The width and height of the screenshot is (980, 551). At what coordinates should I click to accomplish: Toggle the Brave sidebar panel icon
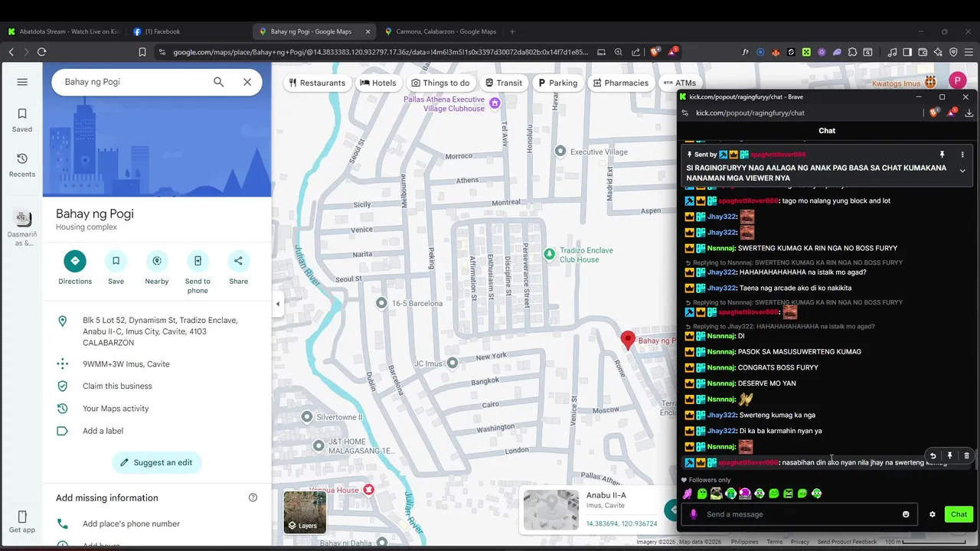pyautogui.click(x=907, y=52)
